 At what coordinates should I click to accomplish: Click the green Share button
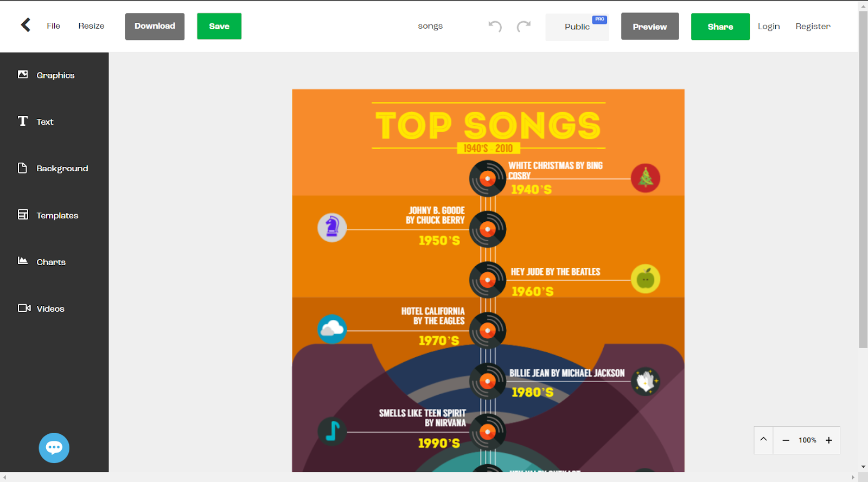720,27
